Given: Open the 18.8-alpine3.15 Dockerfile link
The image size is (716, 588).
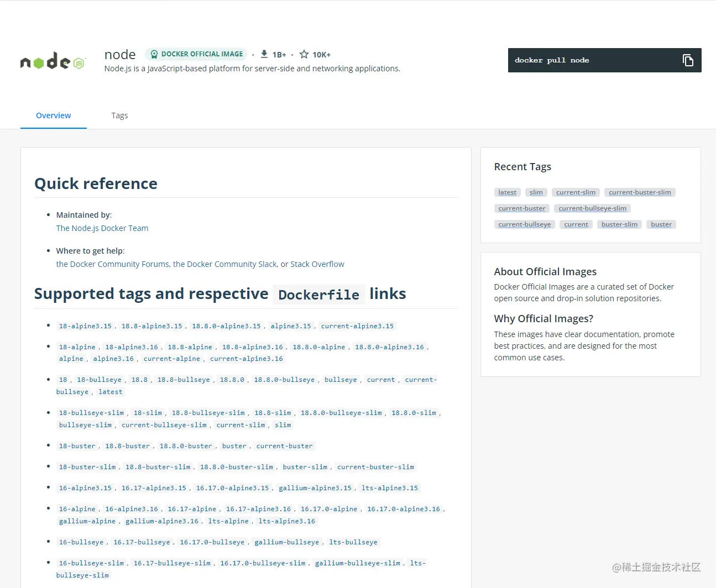Looking at the screenshot, I should (x=151, y=326).
